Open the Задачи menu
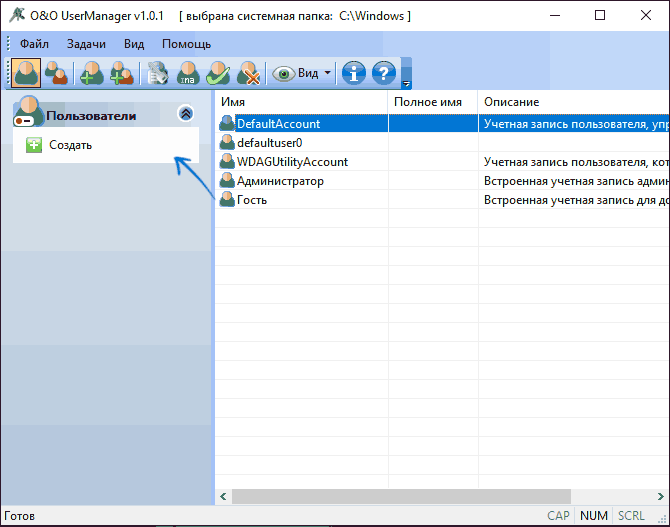670x527 pixels. [x=86, y=44]
